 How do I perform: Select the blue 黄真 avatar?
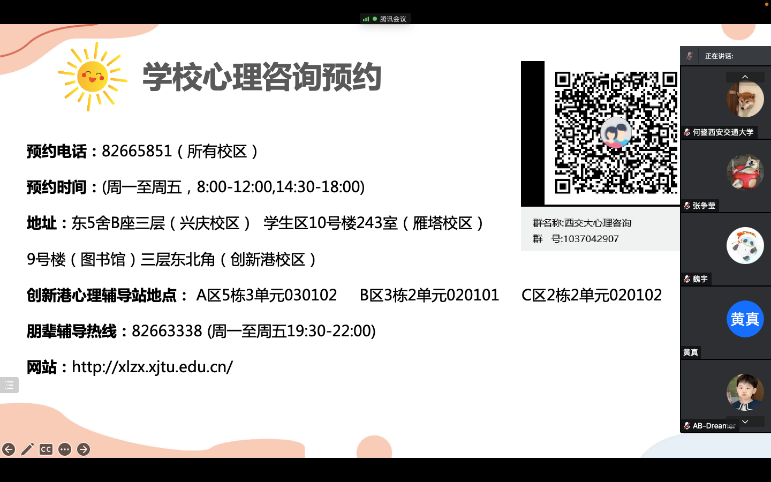[744, 319]
